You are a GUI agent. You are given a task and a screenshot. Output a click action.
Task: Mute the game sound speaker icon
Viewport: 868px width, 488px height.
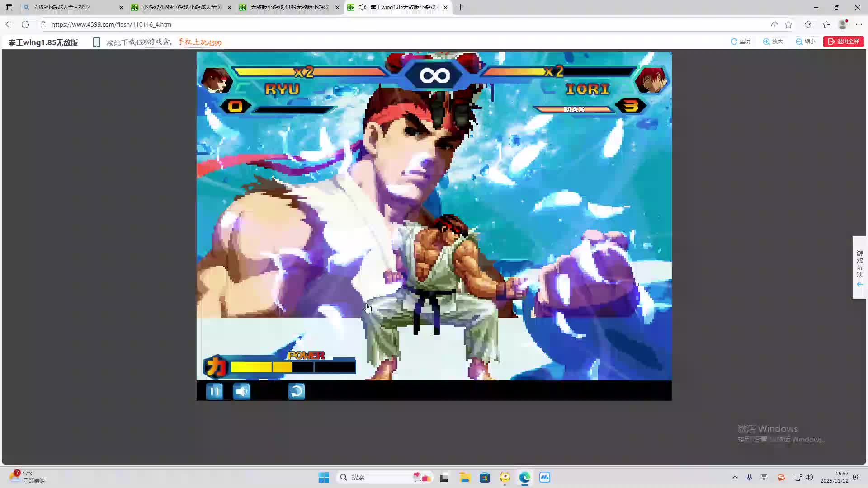(241, 391)
